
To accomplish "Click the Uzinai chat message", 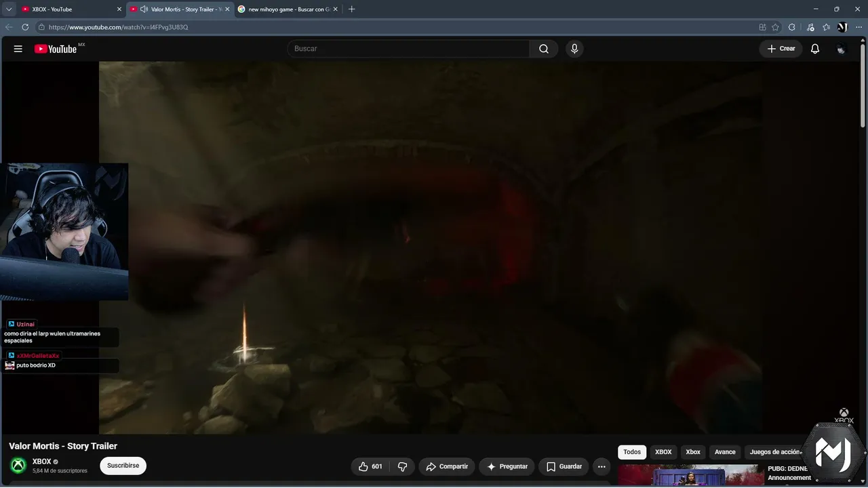I will click(60, 333).
